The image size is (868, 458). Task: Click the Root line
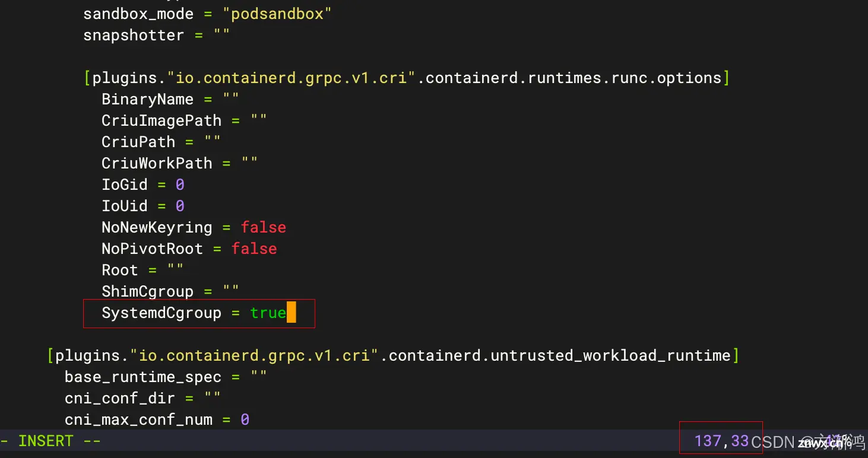click(142, 270)
